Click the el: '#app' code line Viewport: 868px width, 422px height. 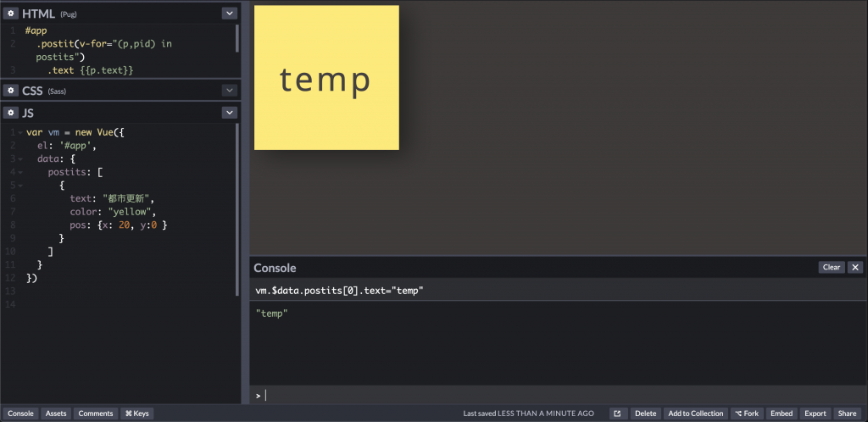67,146
